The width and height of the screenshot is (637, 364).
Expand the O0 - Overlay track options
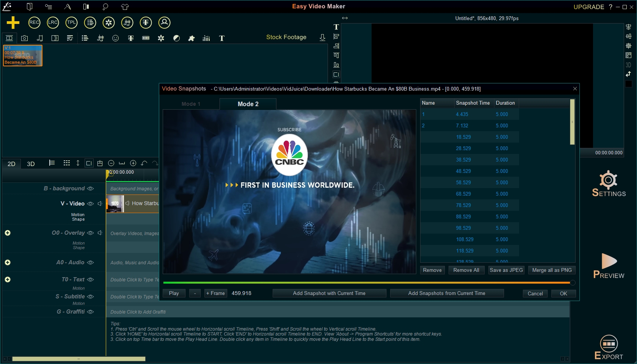coord(8,233)
